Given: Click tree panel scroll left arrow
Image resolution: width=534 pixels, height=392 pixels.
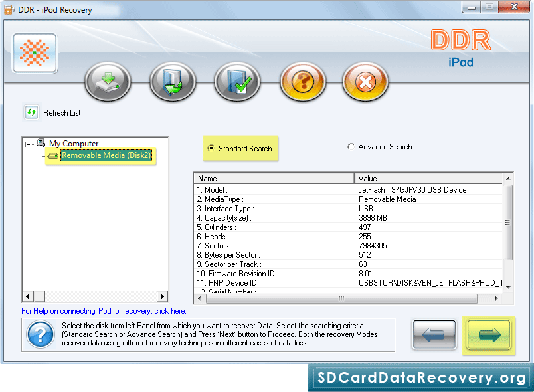Looking at the screenshot, I should 28,296.
